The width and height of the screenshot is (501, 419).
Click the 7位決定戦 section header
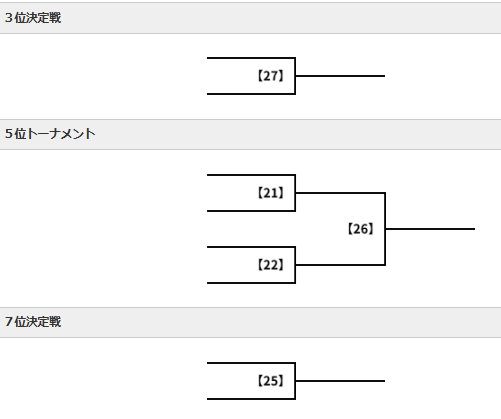tap(250, 322)
